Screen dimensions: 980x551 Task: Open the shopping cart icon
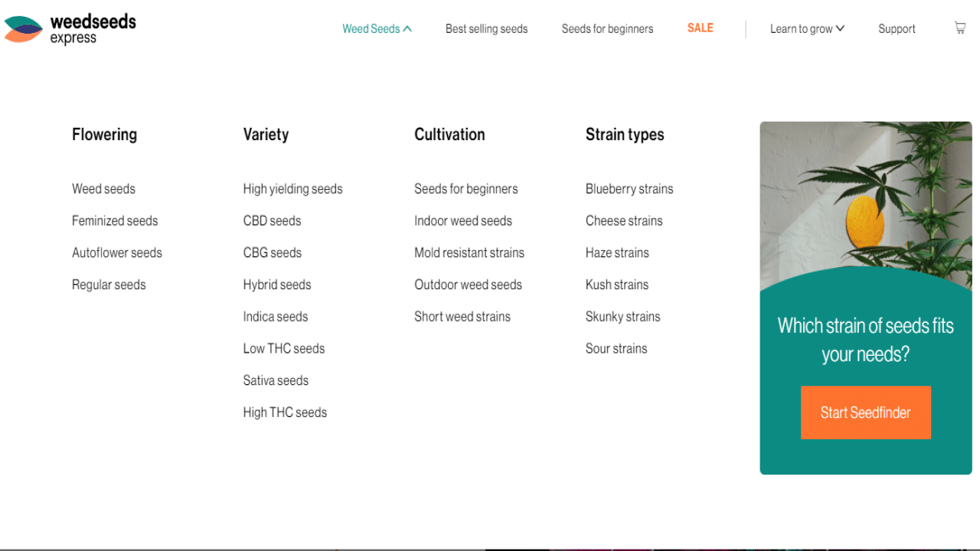pos(960,28)
